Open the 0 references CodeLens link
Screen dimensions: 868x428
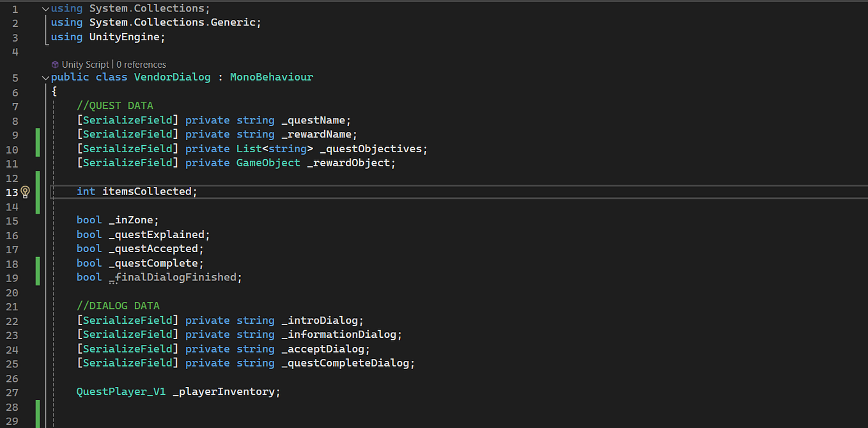tap(141, 64)
